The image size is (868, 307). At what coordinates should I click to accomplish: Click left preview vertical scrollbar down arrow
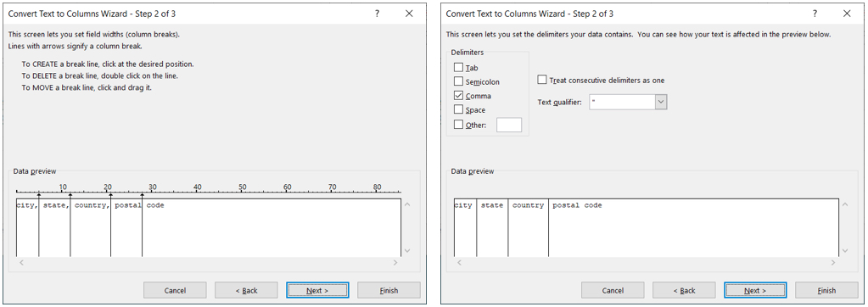[x=407, y=250]
